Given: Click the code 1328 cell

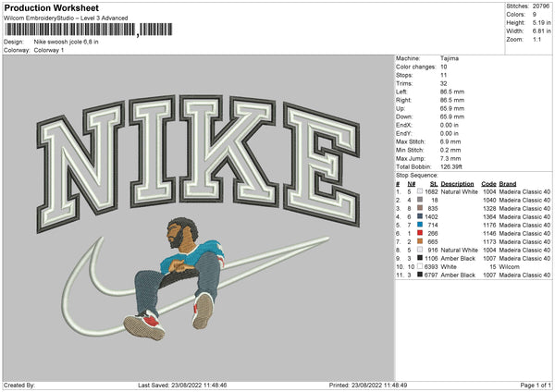Looking at the screenshot, I should (489, 208).
